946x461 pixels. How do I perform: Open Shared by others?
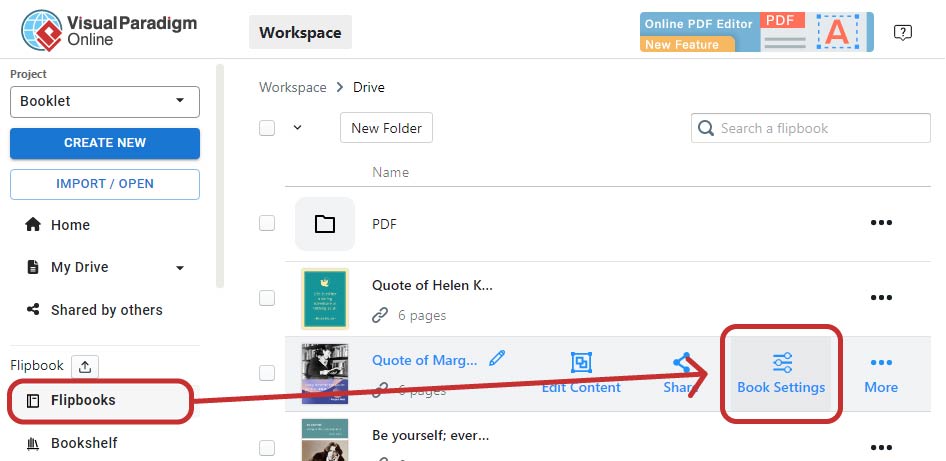click(x=106, y=310)
